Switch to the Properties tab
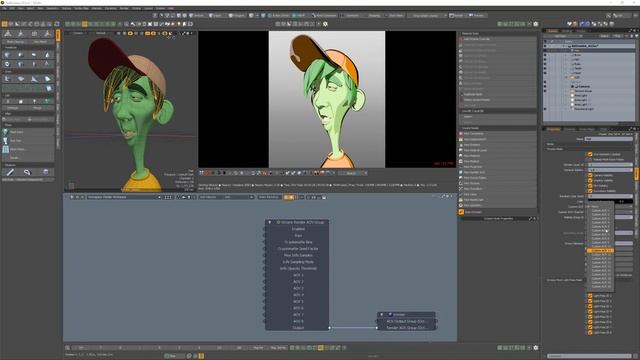Viewport: 640px width, 360px height. pos(553,129)
